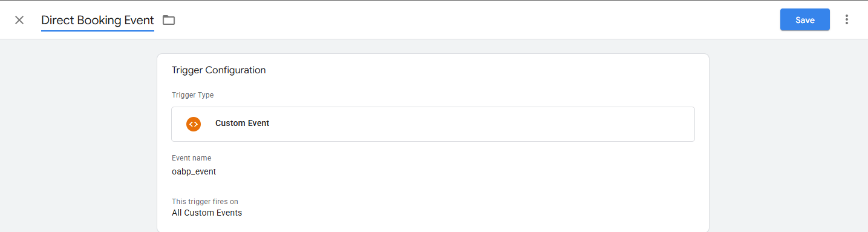The height and width of the screenshot is (232, 868).
Task: Edit the Direct Booking Event name field
Action: (97, 20)
